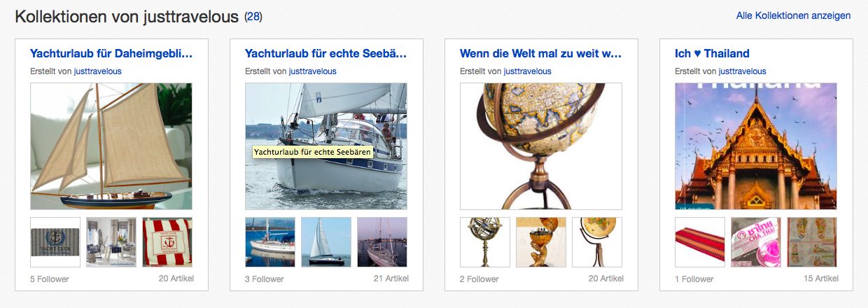The image size is (868, 308).
Task: Open 'Alle Kollektionen anzeigen' link
Action: tap(793, 15)
